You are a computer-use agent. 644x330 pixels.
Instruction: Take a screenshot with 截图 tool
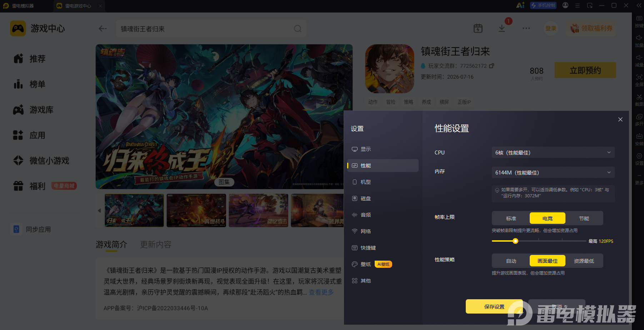tap(639, 100)
